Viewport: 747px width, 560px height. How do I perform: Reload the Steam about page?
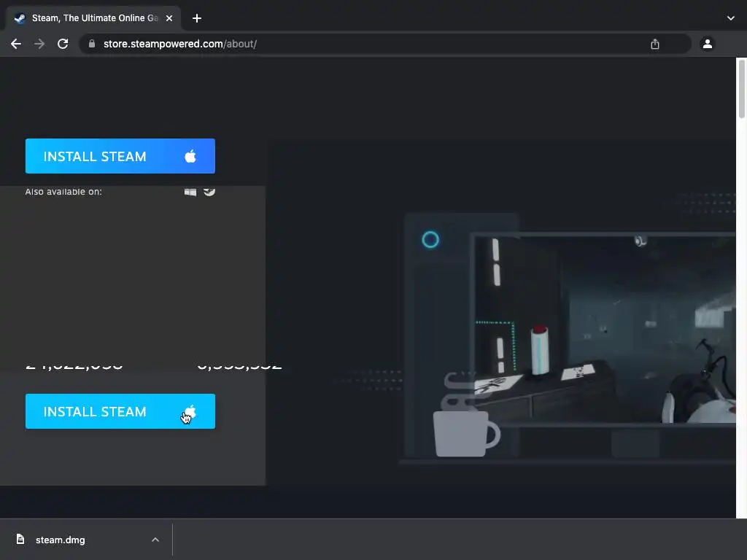click(63, 44)
